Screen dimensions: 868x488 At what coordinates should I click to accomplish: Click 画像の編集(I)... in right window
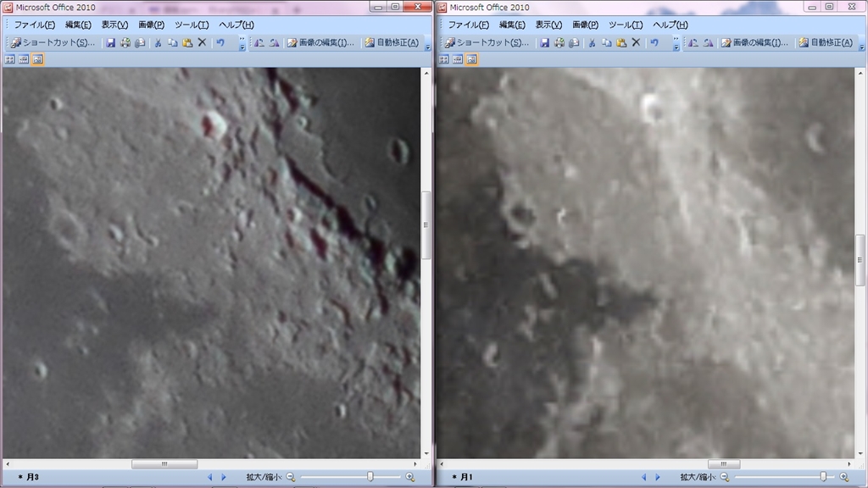click(754, 42)
